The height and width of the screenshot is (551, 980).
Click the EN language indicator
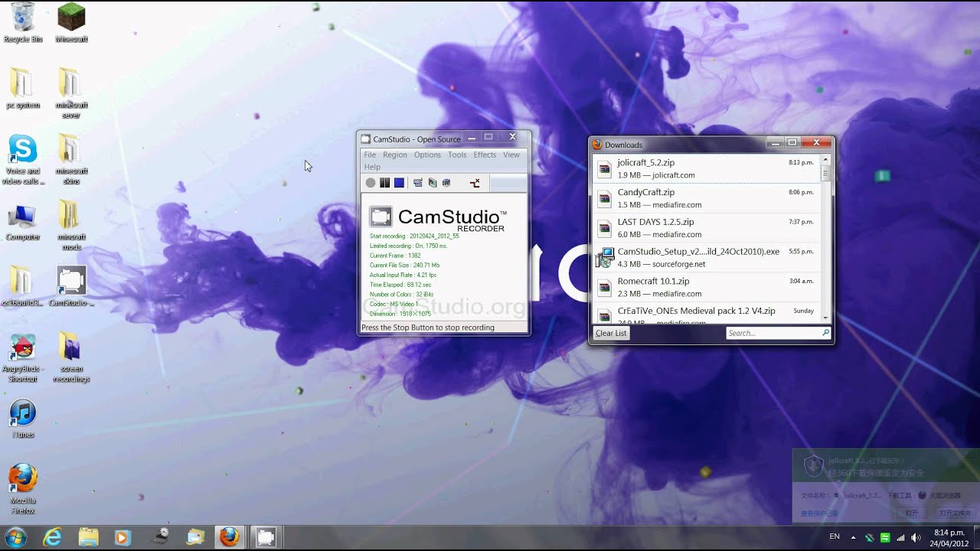(835, 537)
